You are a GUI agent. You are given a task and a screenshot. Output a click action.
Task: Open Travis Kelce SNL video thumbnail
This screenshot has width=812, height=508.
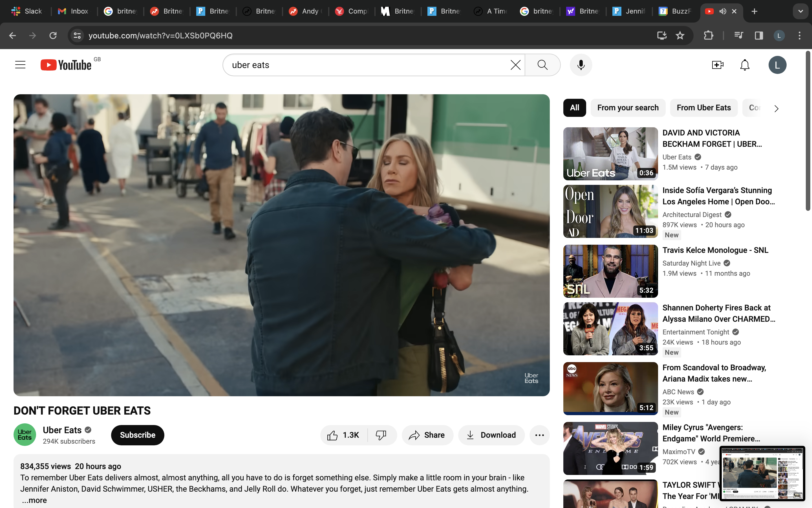click(x=610, y=271)
